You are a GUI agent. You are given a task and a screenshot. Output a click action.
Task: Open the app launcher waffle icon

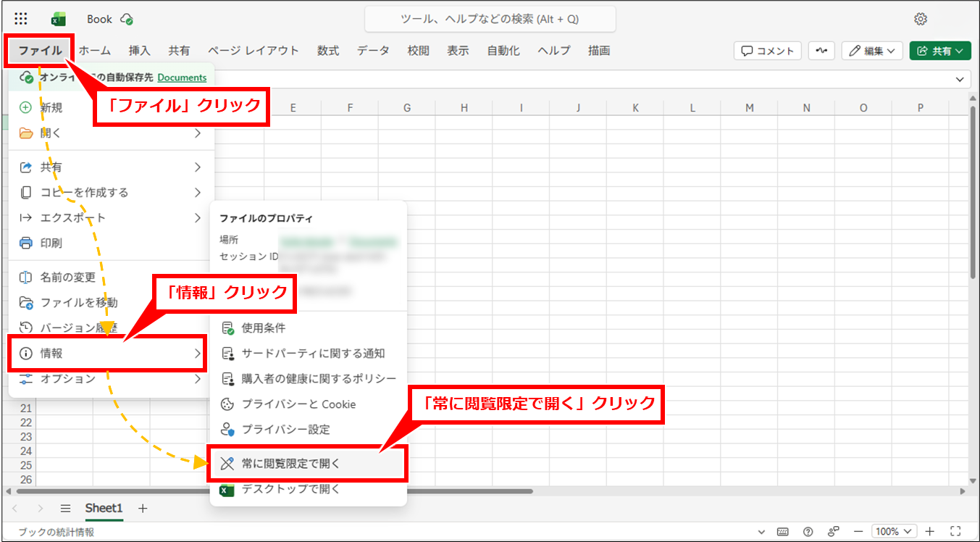click(21, 20)
